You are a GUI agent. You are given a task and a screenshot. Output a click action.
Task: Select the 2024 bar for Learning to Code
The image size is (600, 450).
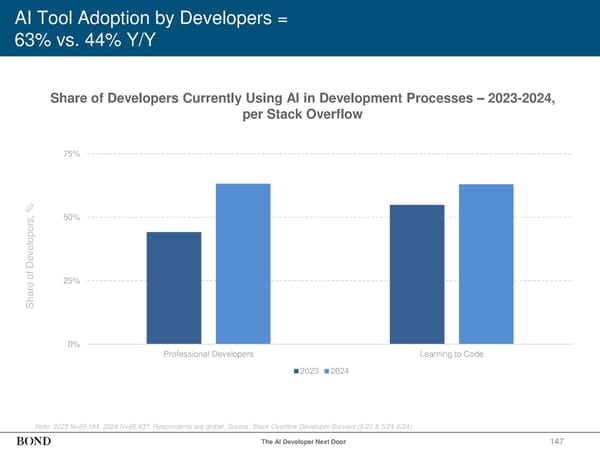tap(486, 264)
